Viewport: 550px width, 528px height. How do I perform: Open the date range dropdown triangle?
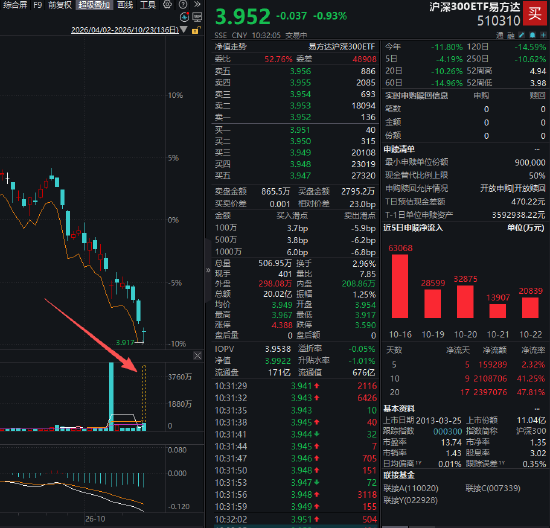pos(184,30)
